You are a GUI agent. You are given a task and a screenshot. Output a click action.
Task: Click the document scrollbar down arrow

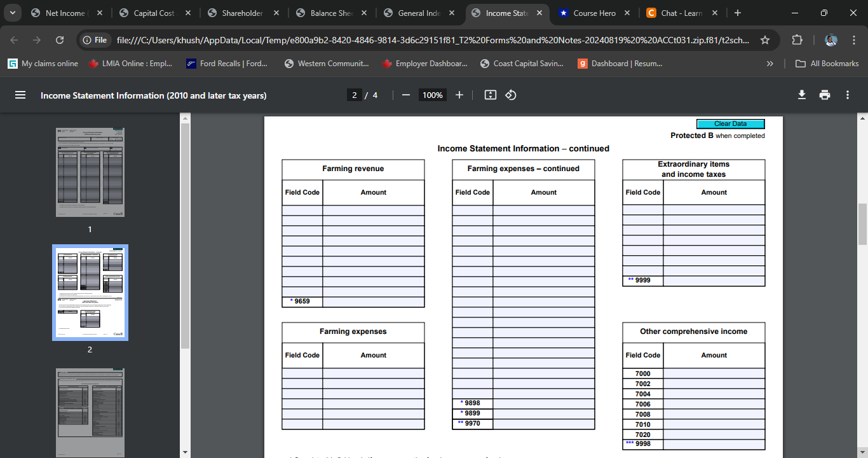[862, 452]
